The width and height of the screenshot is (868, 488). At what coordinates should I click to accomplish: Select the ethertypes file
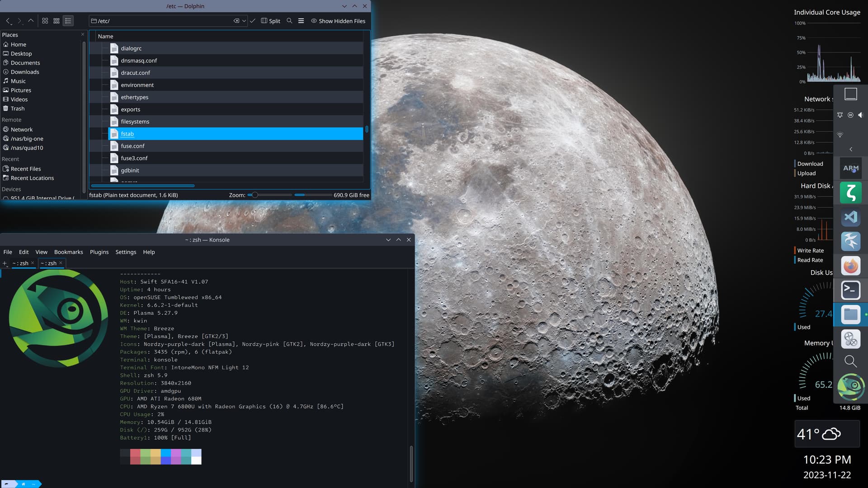click(x=235, y=97)
